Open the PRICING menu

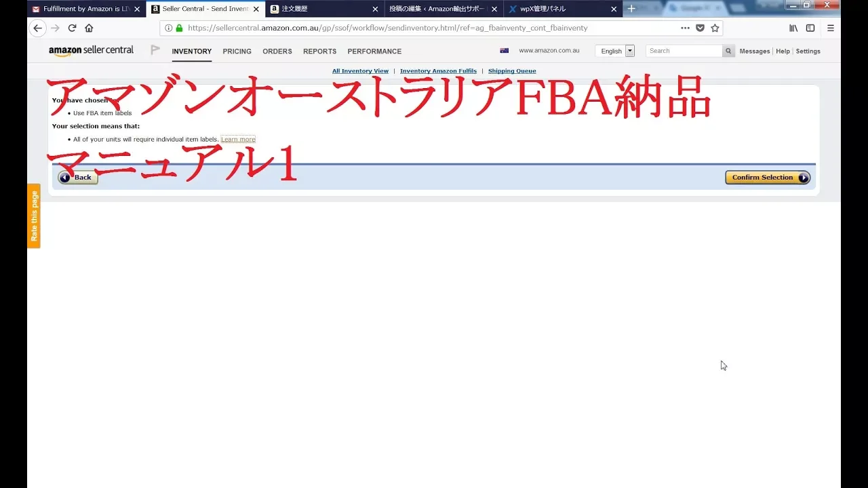237,52
